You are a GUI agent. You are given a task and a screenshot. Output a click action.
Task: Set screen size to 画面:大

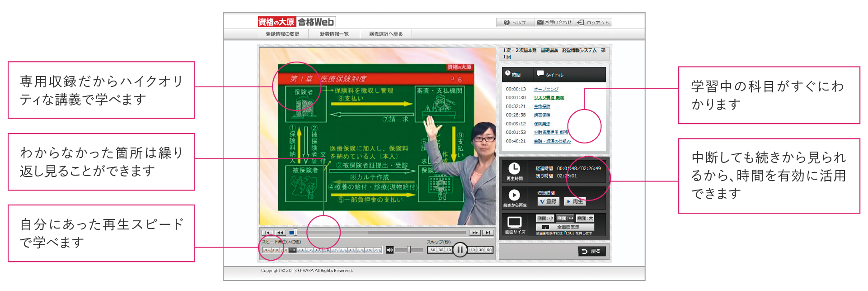pos(585,219)
